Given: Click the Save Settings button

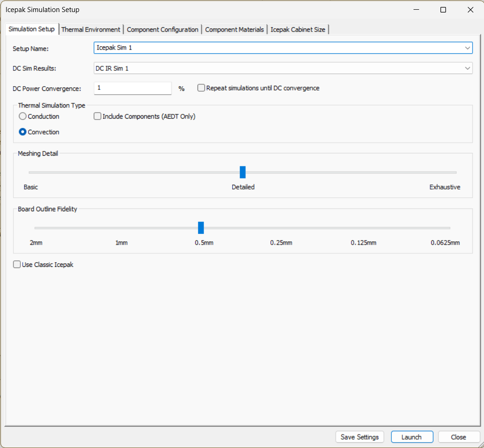Looking at the screenshot, I should click(360, 437).
